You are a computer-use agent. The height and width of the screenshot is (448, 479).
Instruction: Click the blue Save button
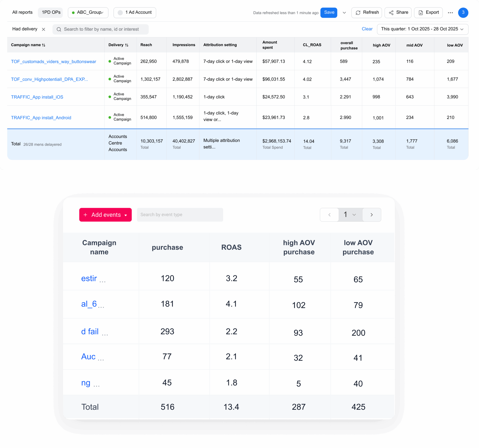point(329,13)
